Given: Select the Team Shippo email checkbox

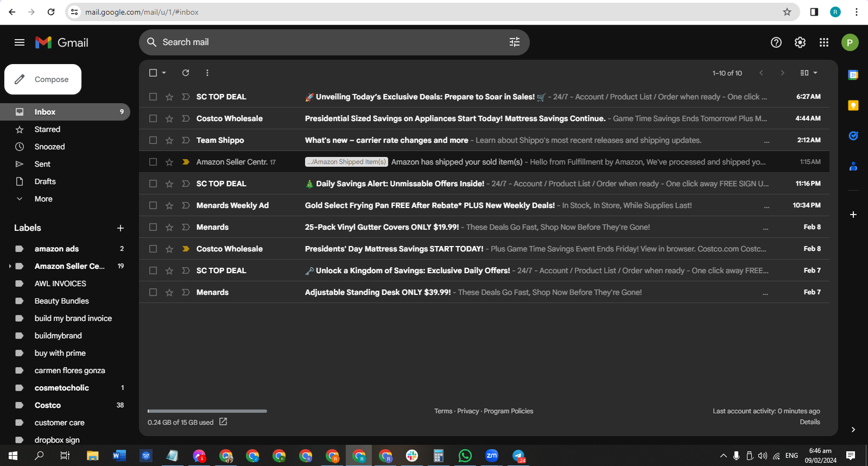Looking at the screenshot, I should point(153,140).
